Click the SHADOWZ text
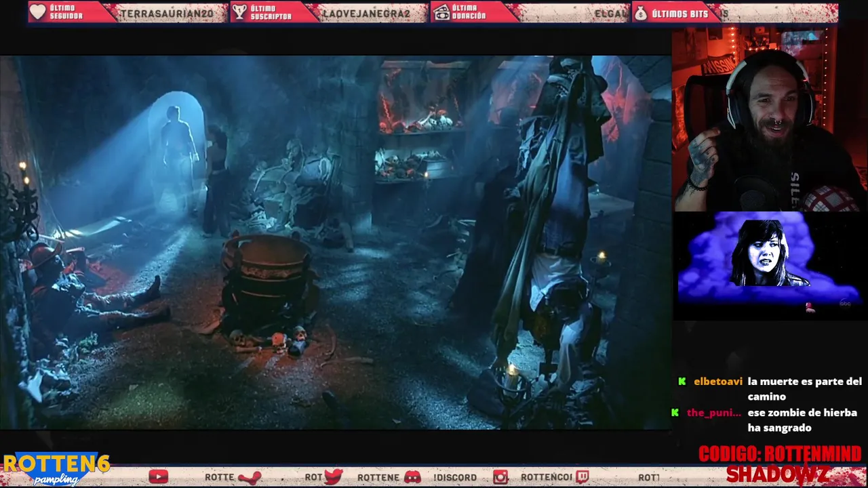This screenshot has width=868, height=488. (778, 474)
